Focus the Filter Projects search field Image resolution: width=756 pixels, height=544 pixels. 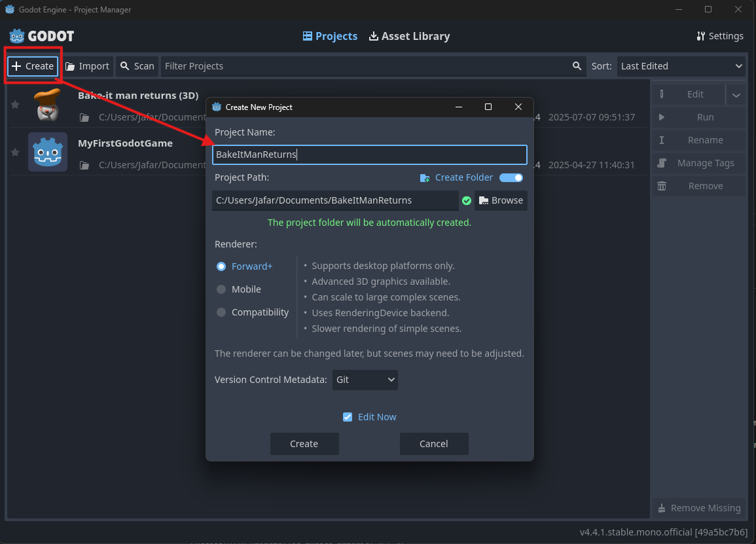point(373,66)
